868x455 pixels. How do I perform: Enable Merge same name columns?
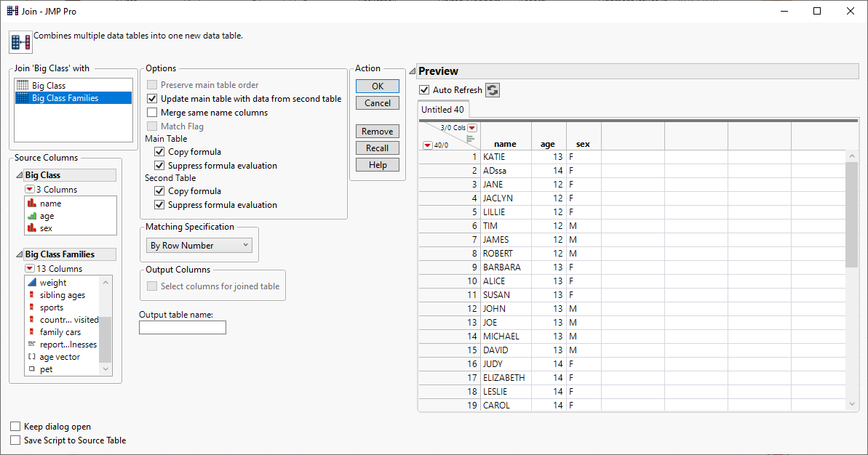click(152, 113)
